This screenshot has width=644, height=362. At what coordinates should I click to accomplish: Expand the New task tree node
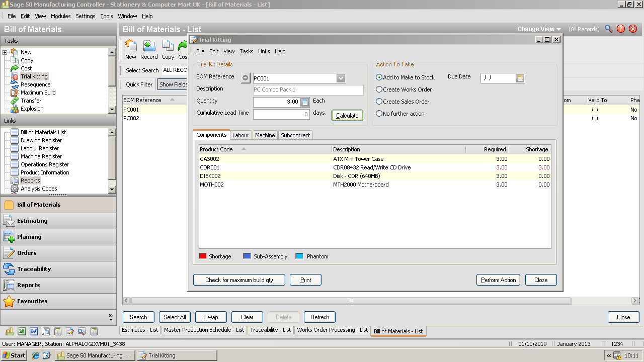(5, 52)
